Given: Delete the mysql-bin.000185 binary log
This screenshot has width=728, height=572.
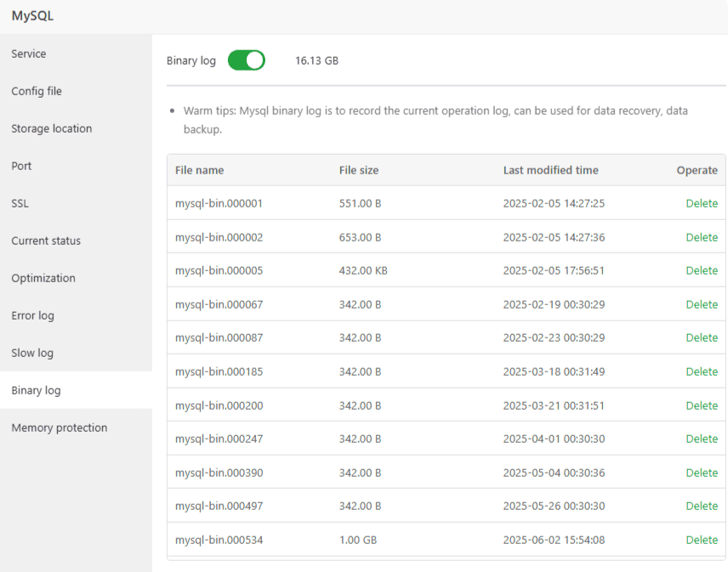Looking at the screenshot, I should tap(702, 371).
